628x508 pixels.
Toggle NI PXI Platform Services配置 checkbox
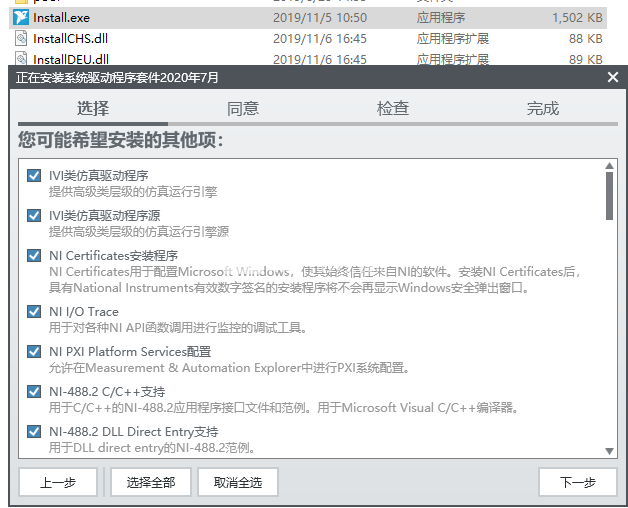click(34, 352)
